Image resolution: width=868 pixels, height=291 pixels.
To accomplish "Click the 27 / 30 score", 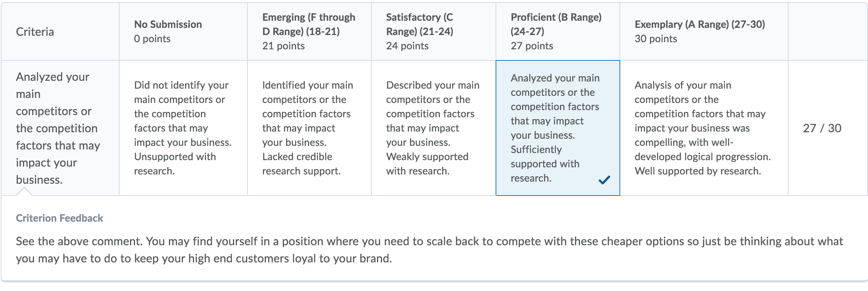I will (x=822, y=128).
